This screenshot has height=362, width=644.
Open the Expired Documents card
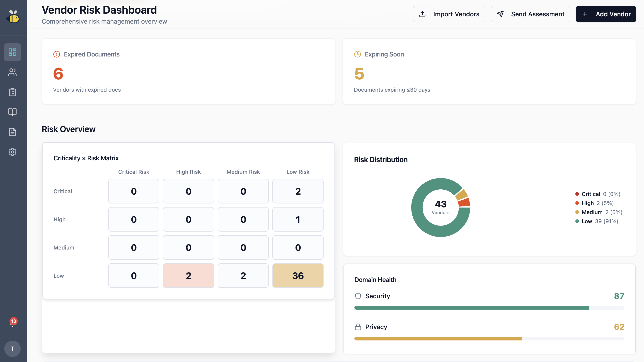tap(188, 71)
